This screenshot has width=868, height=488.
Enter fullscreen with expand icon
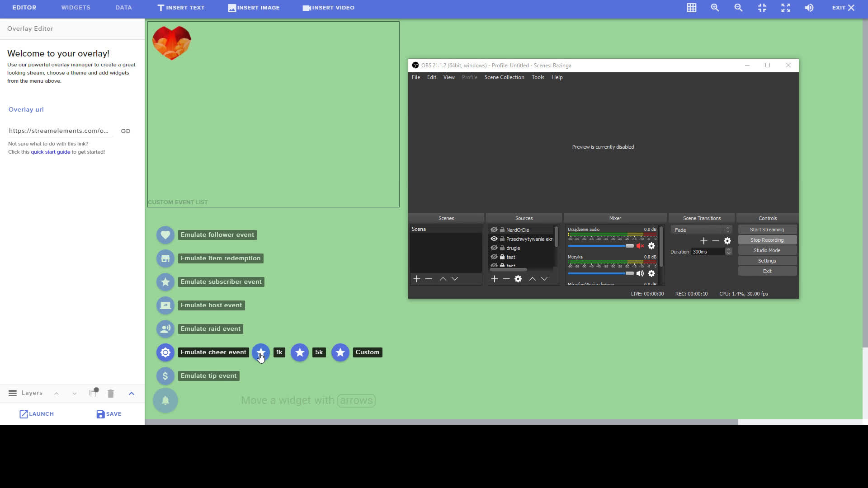tap(786, 8)
